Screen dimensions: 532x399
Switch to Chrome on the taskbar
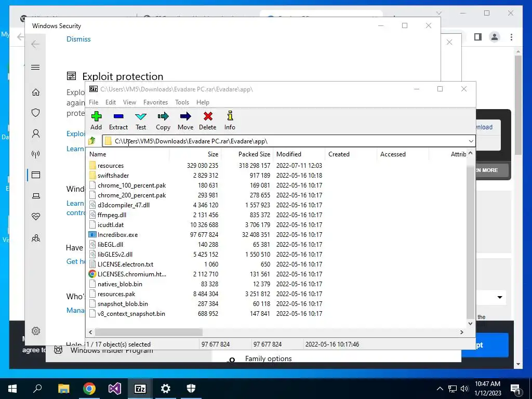tap(89, 389)
